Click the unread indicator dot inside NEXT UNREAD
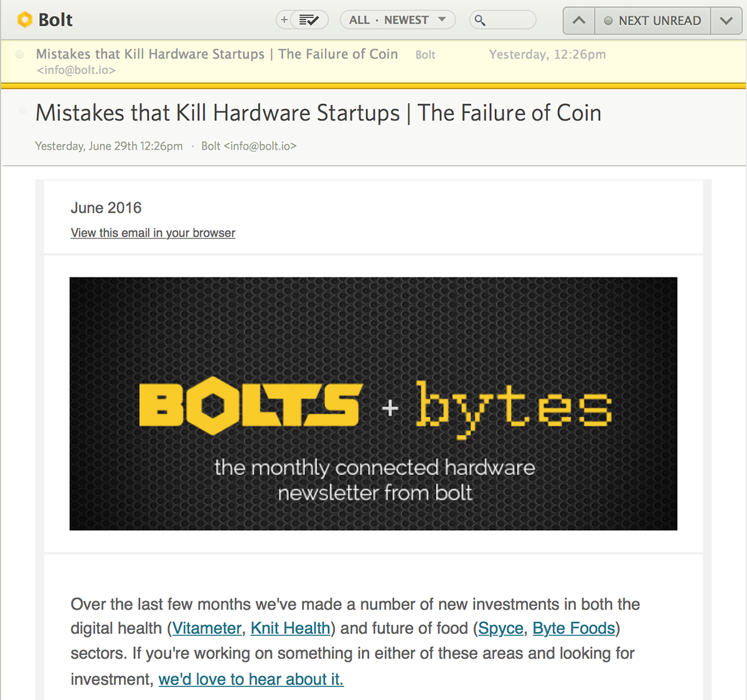Image resolution: width=747 pixels, height=700 pixels. click(x=608, y=20)
